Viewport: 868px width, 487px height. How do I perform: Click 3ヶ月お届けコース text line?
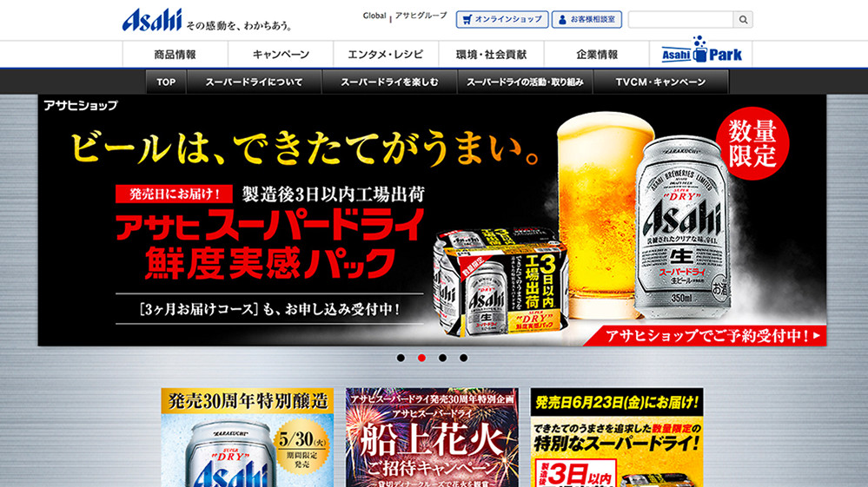269,309
